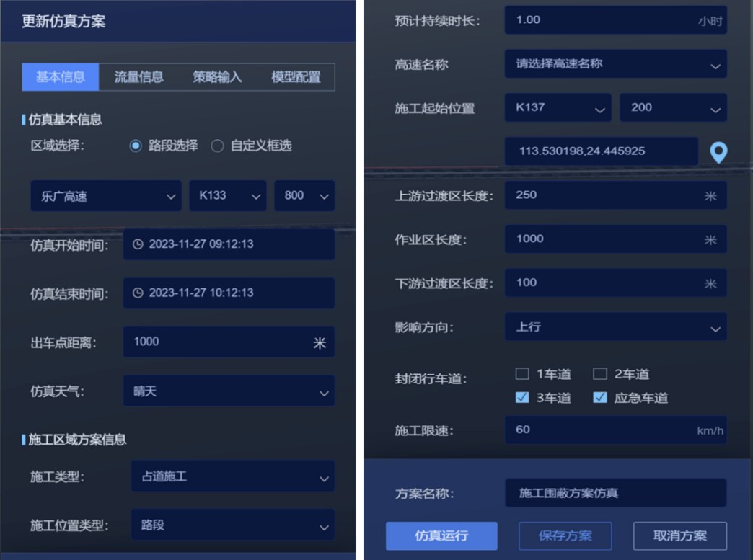
Task: Click clock icon in 仿真开始时间 field
Action: 138,244
